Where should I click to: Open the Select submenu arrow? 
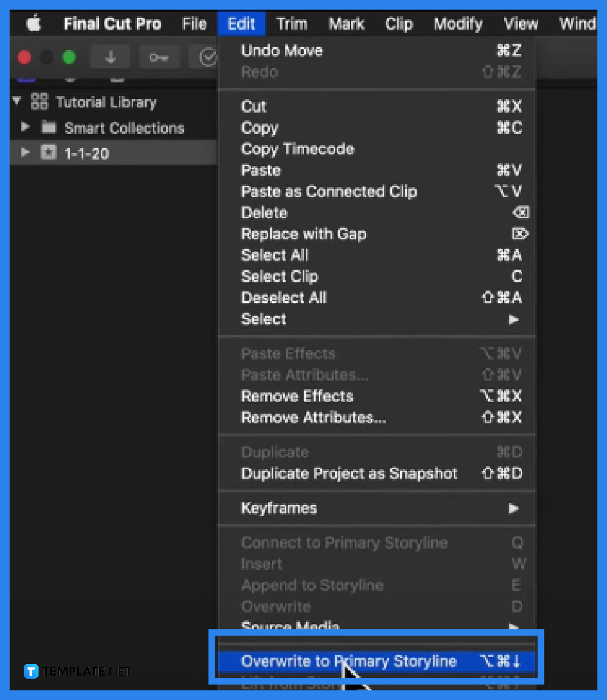pos(513,319)
